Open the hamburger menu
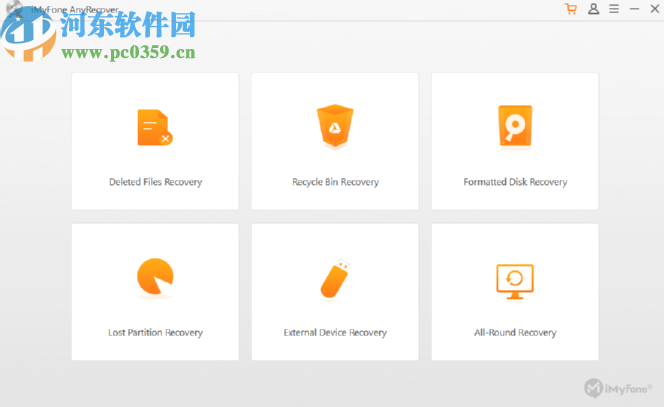Viewport: 664px width, 407px height. [x=614, y=9]
